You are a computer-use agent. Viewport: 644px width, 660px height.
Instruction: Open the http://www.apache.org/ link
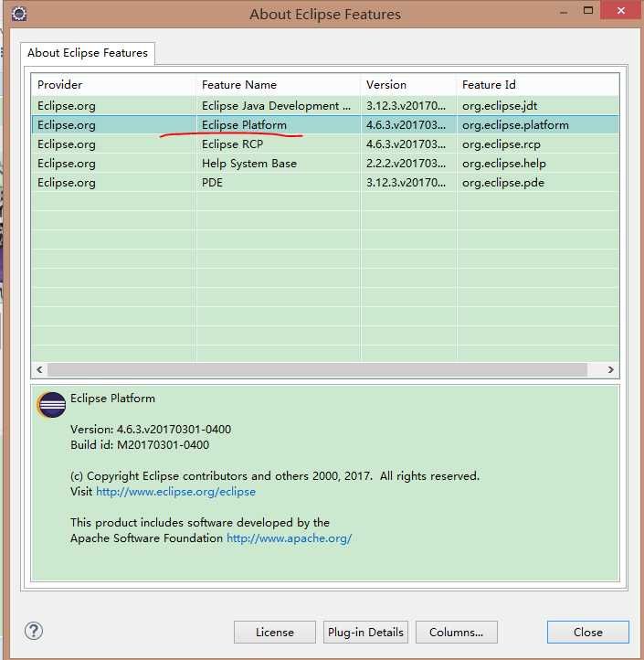[289, 538]
